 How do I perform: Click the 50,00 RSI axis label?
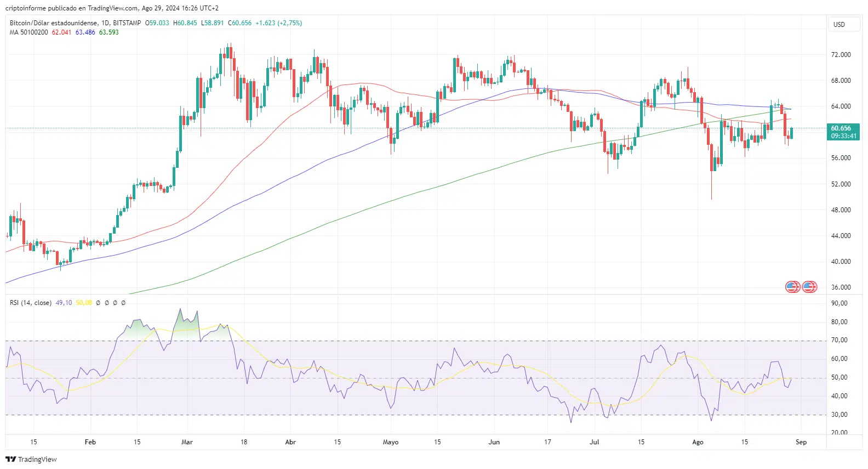840,377
